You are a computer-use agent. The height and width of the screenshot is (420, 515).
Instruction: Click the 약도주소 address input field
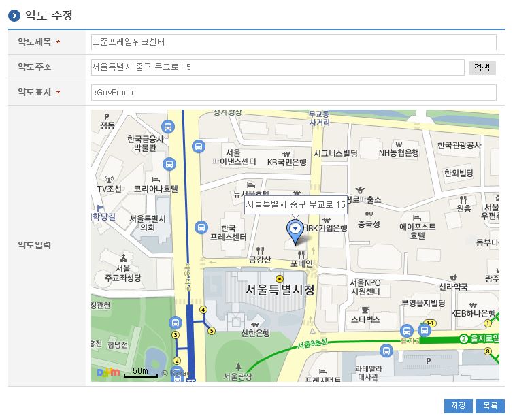278,67
